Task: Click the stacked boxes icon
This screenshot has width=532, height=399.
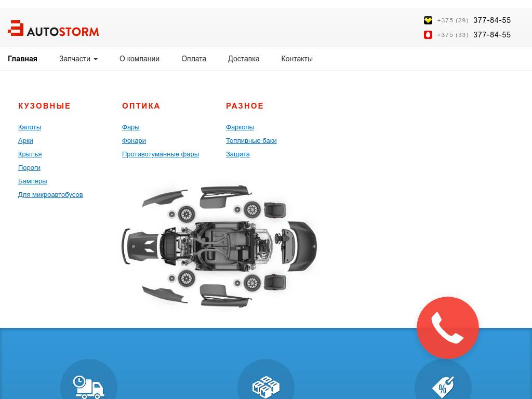Action: pyautogui.click(x=266, y=386)
